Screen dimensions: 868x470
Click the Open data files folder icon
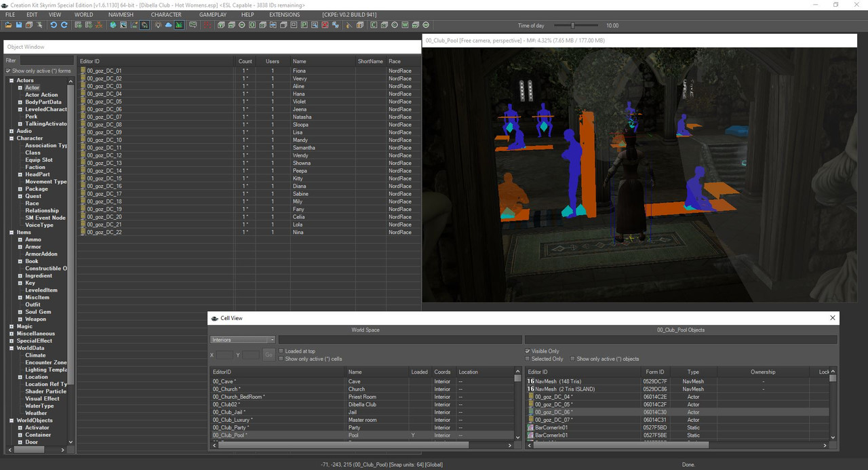pos(7,25)
